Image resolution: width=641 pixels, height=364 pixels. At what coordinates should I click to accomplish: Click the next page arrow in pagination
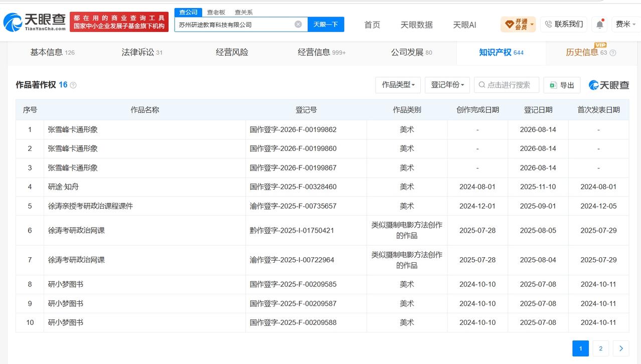click(x=621, y=348)
